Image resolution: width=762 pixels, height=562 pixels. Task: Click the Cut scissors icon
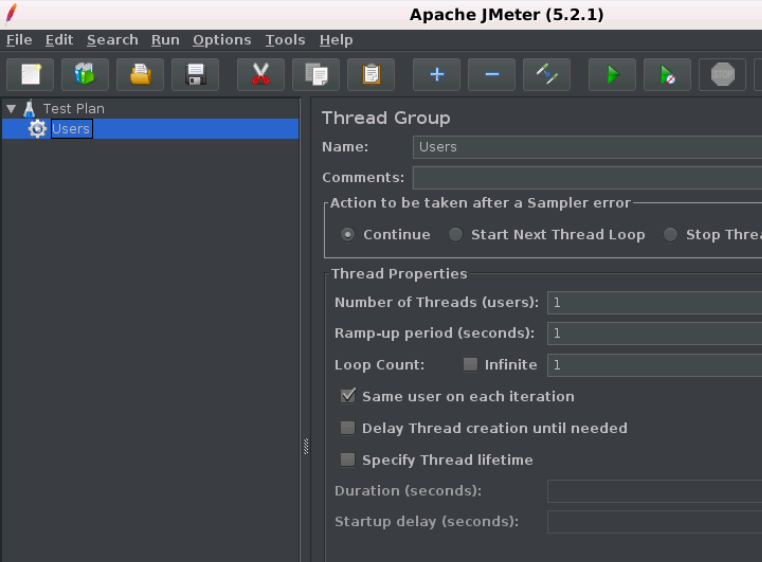coord(260,74)
